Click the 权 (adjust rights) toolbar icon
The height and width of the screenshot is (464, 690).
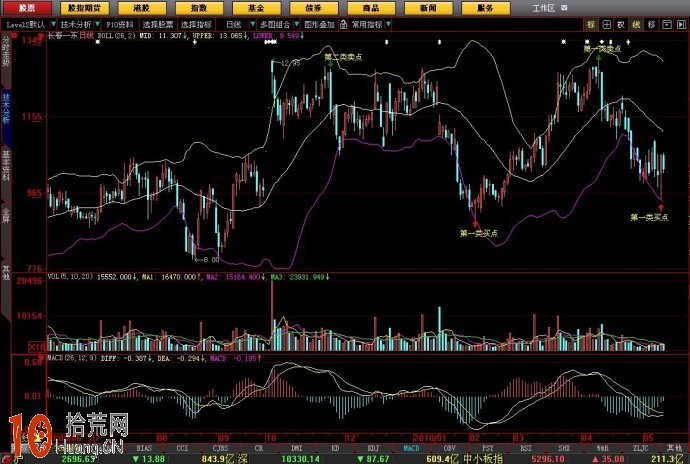click(x=621, y=25)
